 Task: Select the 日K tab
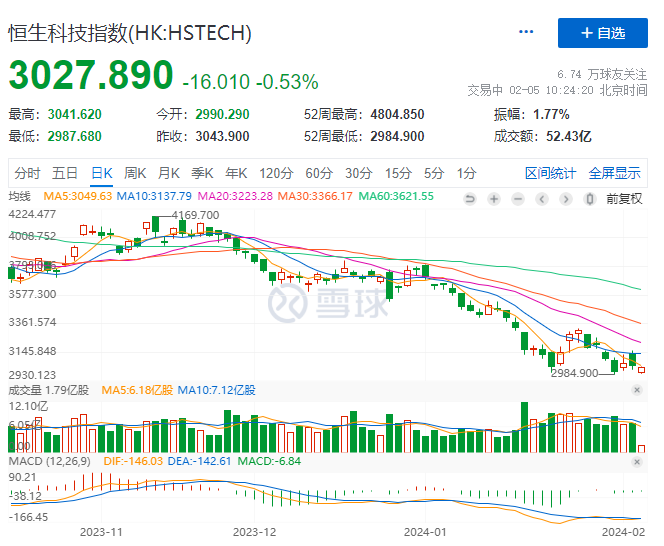tap(102, 173)
